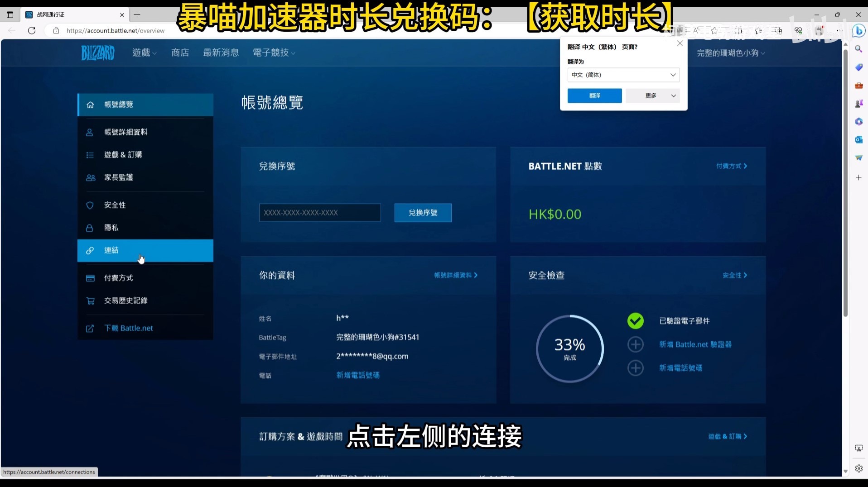868x487 pixels.
Task: Open the 電子競技 dropdown menu
Action: pyautogui.click(x=274, y=53)
